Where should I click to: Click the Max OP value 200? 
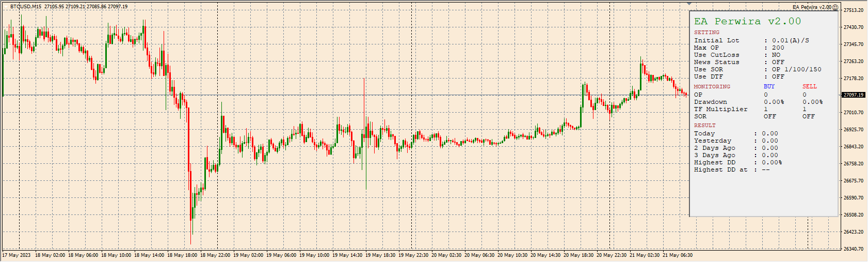778,48
